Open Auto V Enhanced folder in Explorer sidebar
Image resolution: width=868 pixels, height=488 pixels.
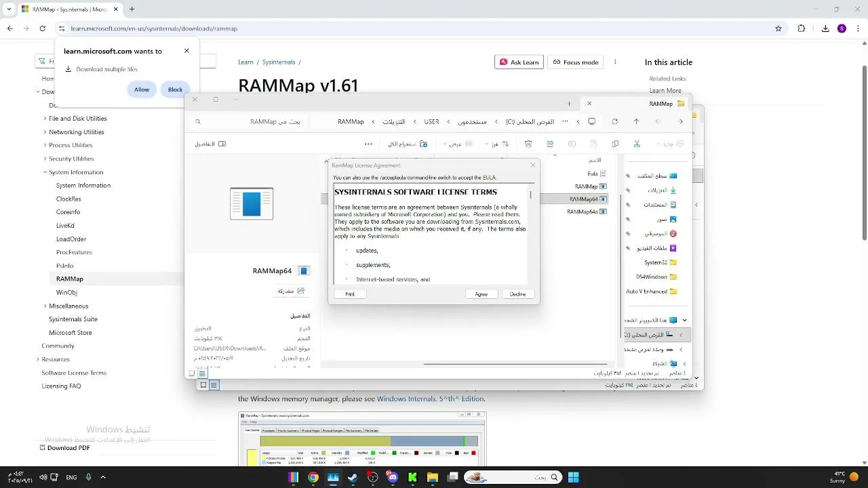651,291
